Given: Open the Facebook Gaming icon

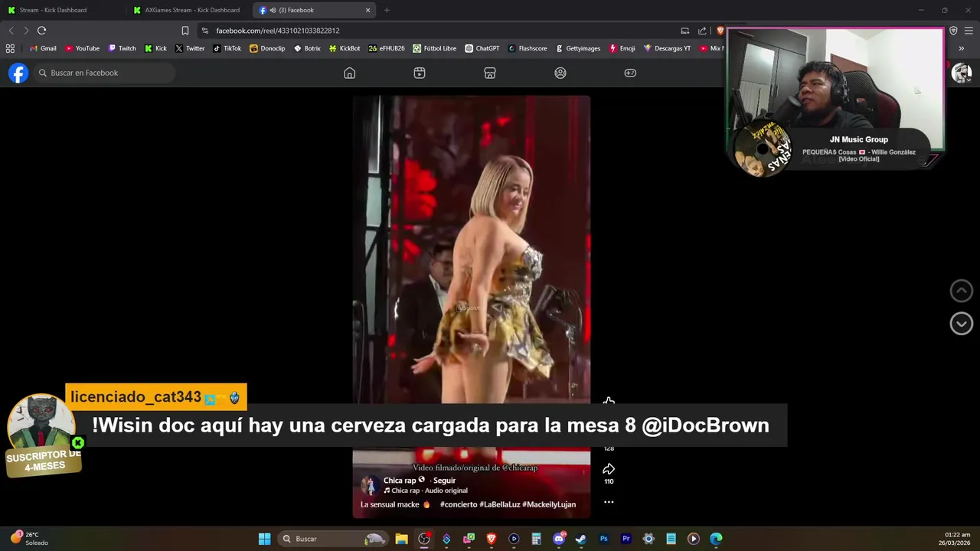Looking at the screenshot, I should 630,73.
